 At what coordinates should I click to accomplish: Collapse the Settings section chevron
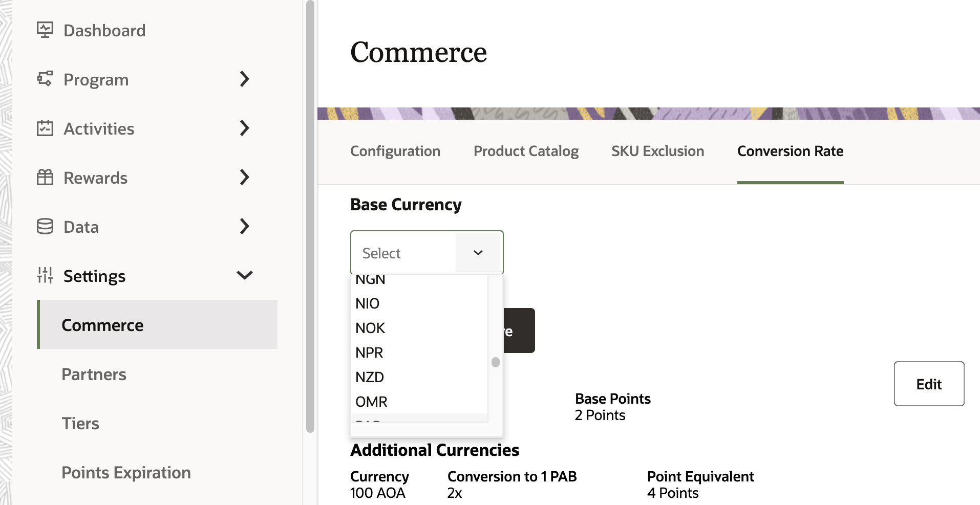245,275
